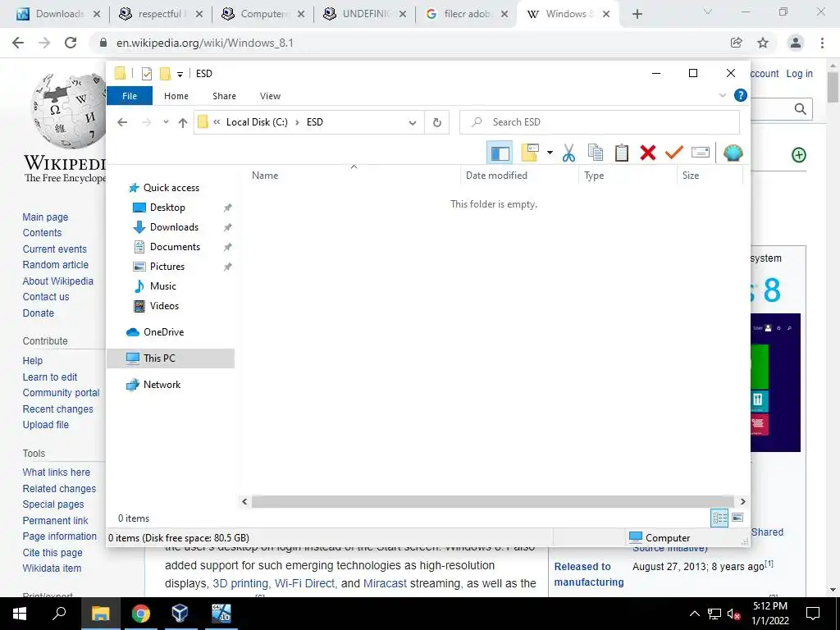The height and width of the screenshot is (630, 840).
Task: Open the Share ribbon tab
Action: click(x=224, y=96)
